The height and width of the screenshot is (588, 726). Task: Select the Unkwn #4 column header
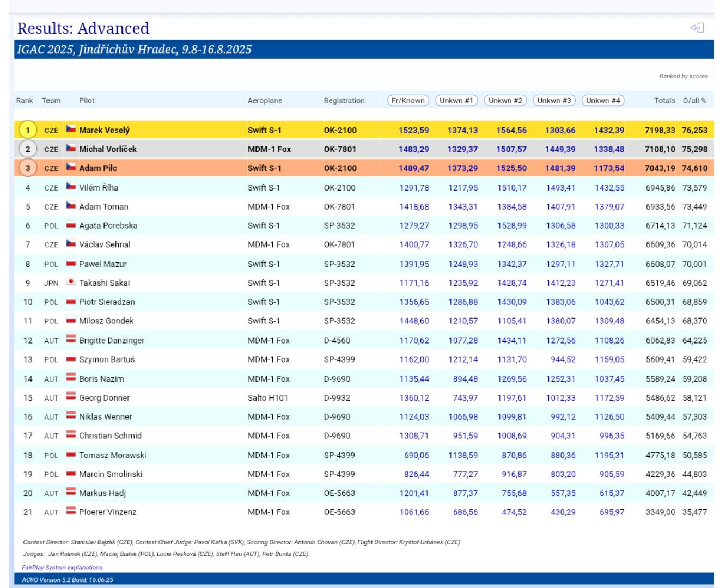[x=603, y=101]
